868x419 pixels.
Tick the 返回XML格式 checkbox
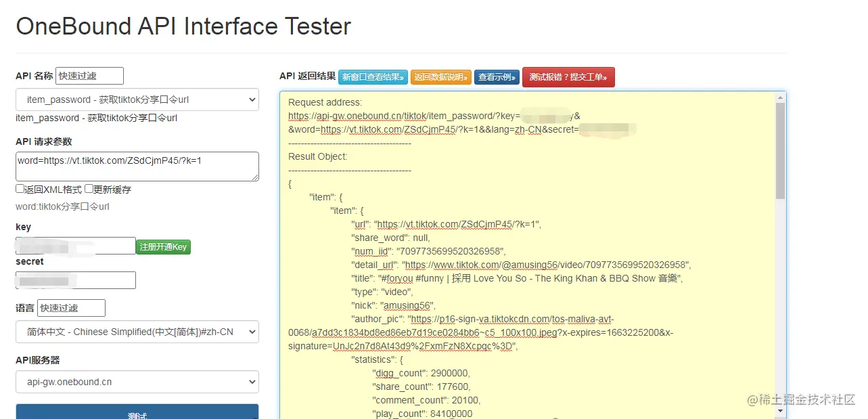pyautogui.click(x=20, y=189)
